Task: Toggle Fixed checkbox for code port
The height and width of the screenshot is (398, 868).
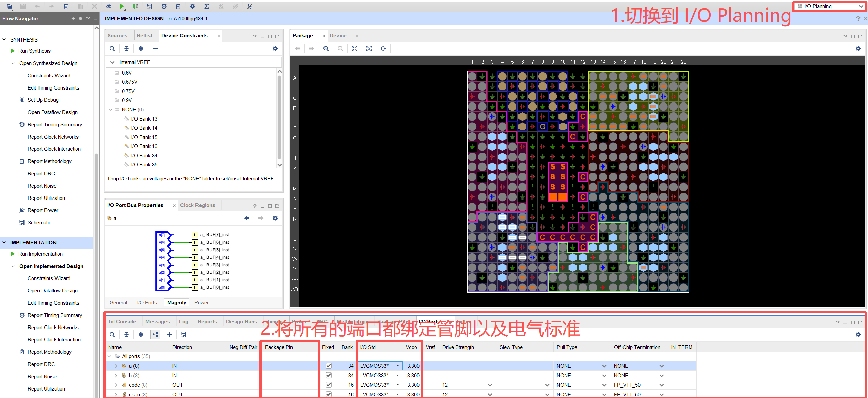Action: (x=328, y=385)
